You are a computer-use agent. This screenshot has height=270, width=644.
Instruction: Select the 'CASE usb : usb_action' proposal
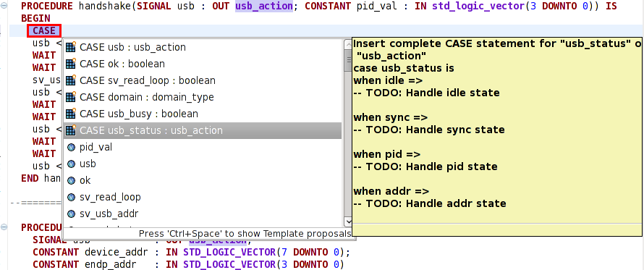203,47
